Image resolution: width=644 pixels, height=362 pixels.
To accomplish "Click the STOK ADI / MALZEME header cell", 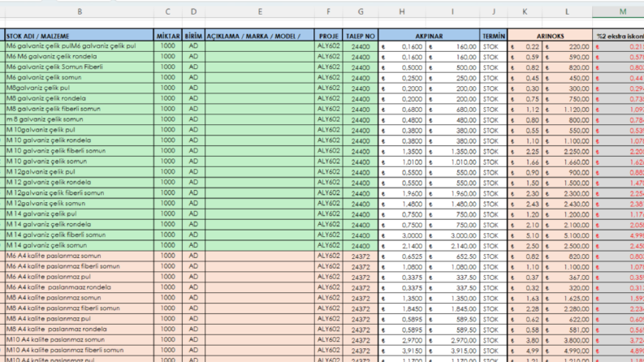I will [x=80, y=36].
